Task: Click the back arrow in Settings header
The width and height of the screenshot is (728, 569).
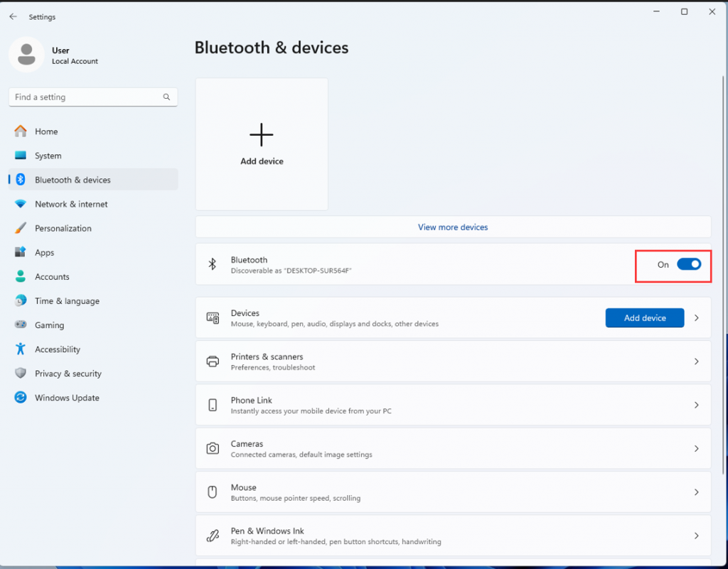Action: click(x=13, y=17)
